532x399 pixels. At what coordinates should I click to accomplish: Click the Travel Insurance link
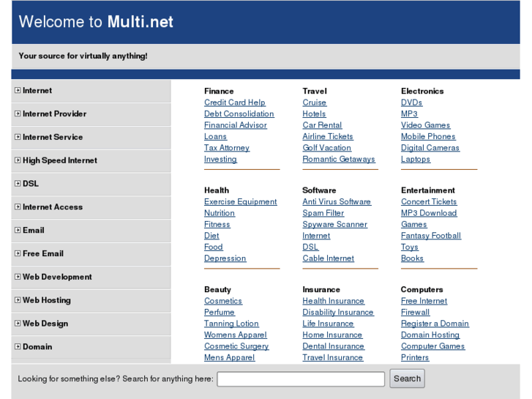coord(333,357)
